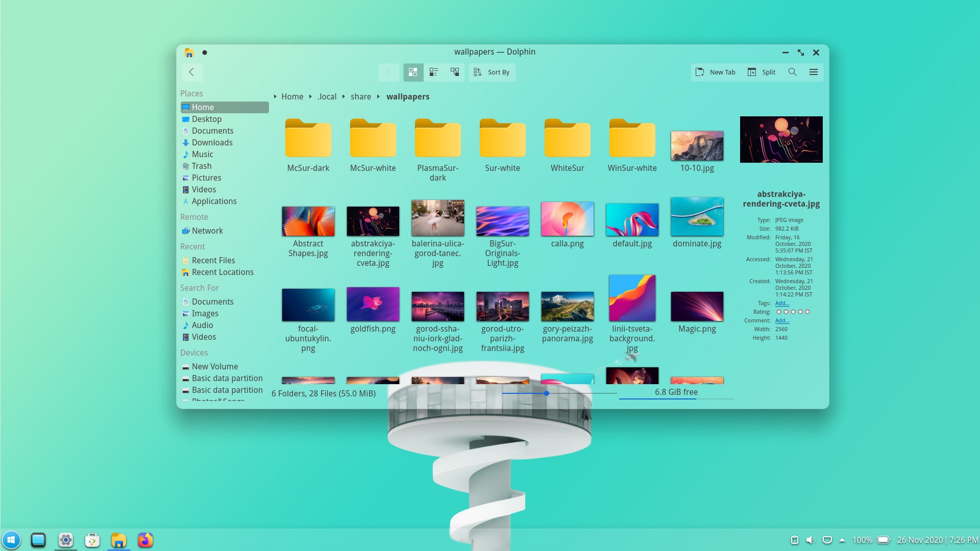Click the volume icon in system tray

pos(811,540)
